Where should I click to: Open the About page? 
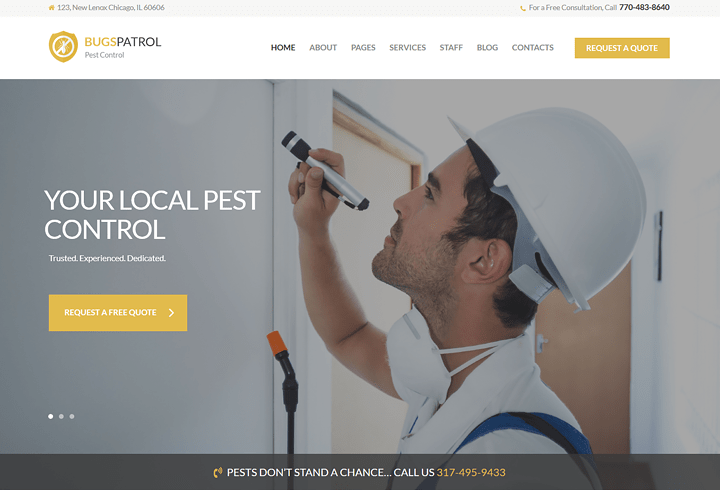tap(323, 48)
